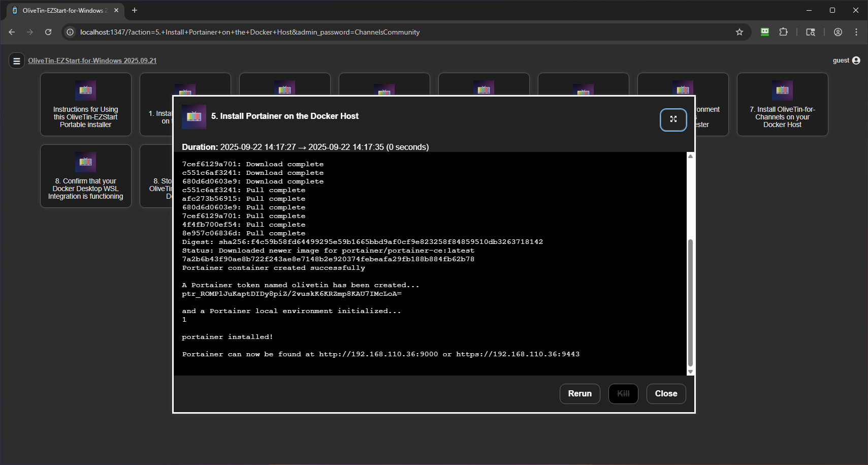Open a new browser tab
The height and width of the screenshot is (465, 868).
tap(135, 10)
